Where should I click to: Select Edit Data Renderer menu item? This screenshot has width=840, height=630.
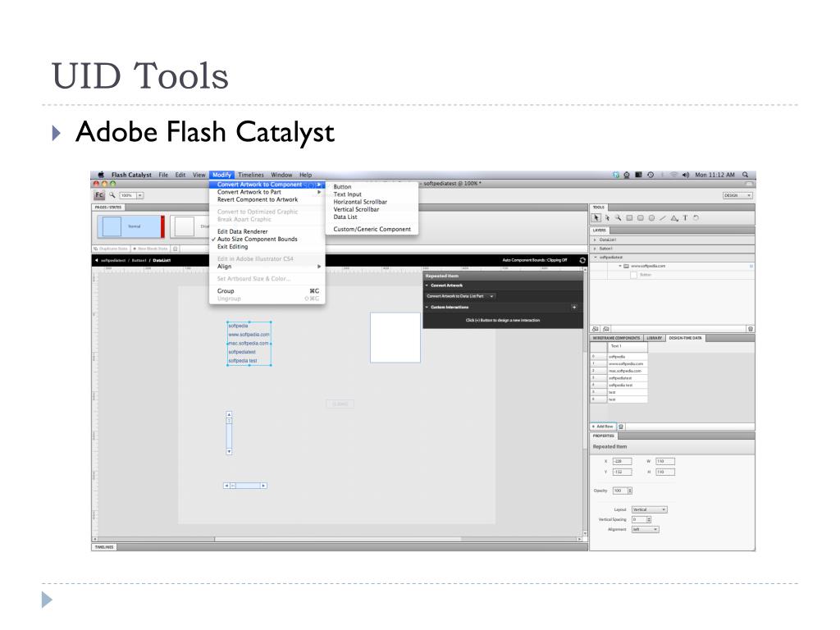tap(242, 231)
